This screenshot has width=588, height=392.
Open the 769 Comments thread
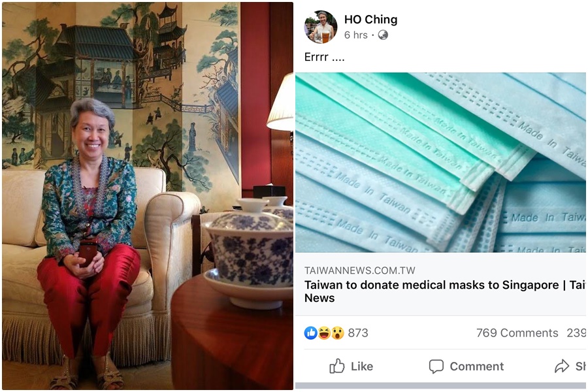click(517, 333)
